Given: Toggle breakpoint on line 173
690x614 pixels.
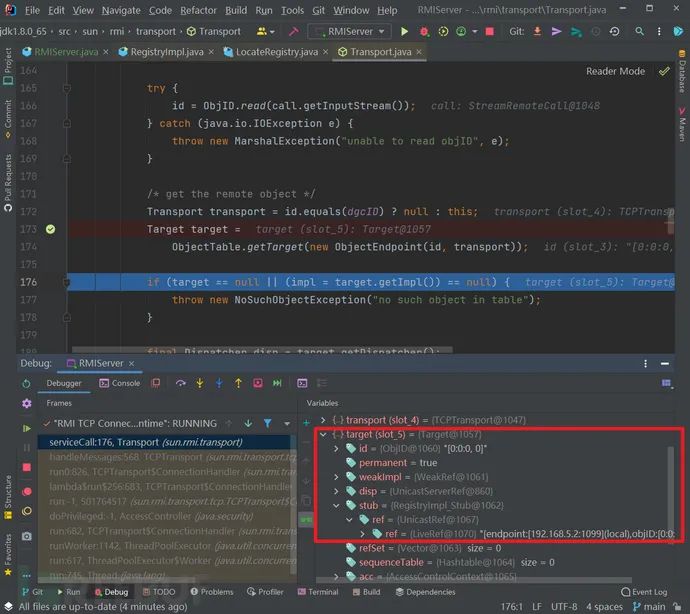Looking at the screenshot, I should coord(51,229).
